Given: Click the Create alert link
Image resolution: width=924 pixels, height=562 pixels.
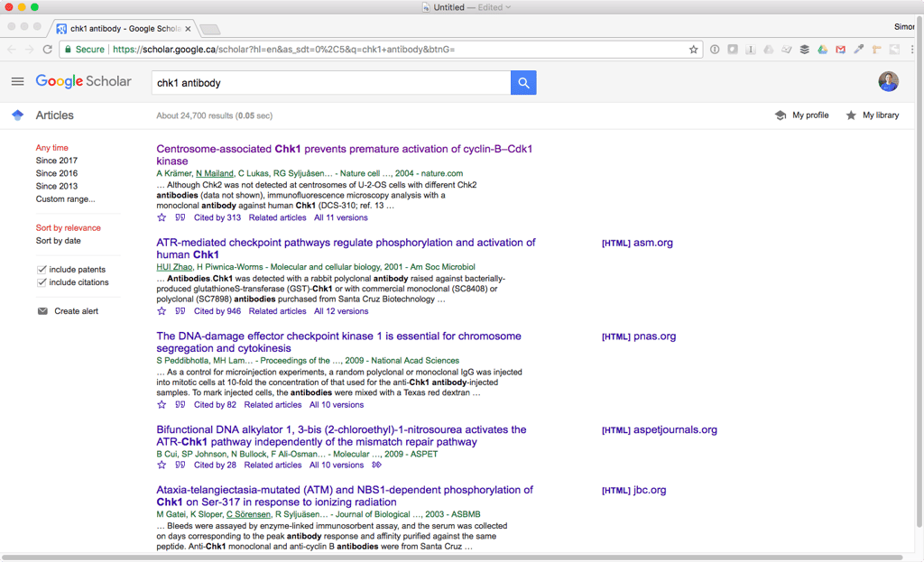Looking at the screenshot, I should click(x=76, y=311).
